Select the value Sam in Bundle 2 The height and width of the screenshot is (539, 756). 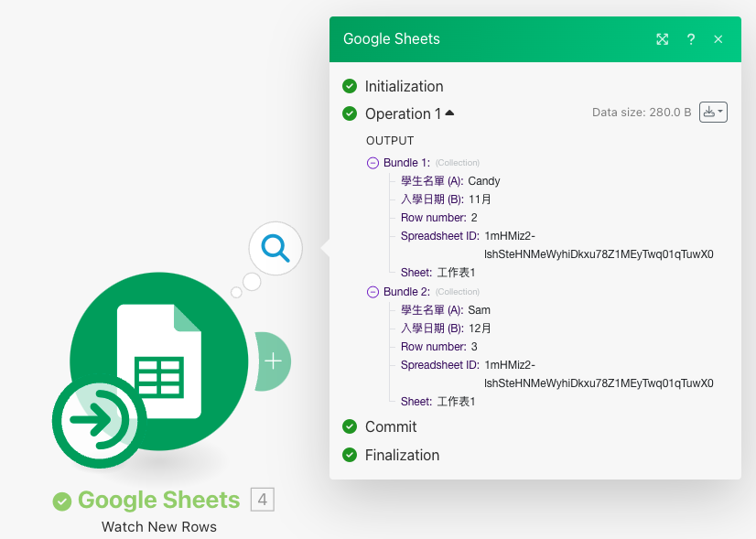tap(479, 310)
